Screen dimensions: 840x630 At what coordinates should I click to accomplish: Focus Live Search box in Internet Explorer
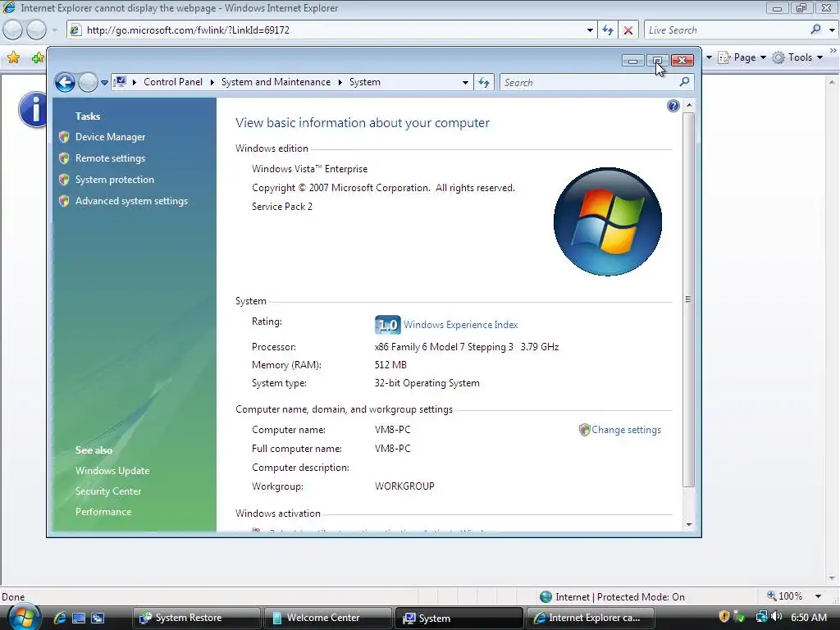726,30
